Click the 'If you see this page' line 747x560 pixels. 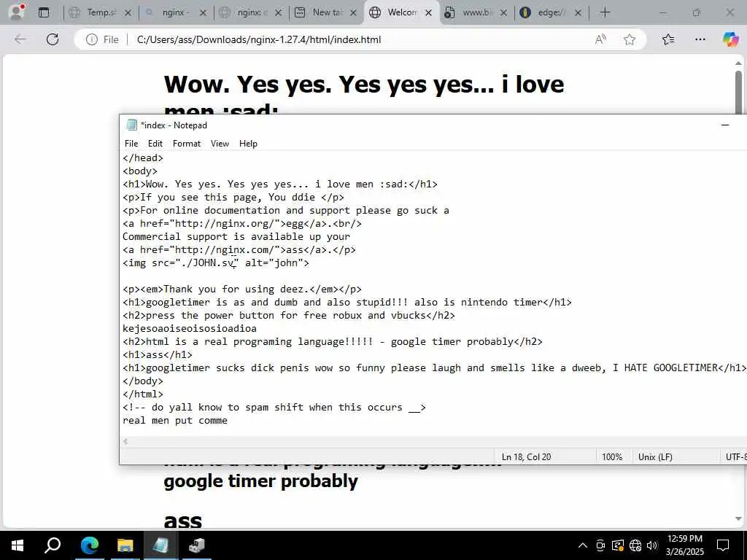tap(233, 197)
